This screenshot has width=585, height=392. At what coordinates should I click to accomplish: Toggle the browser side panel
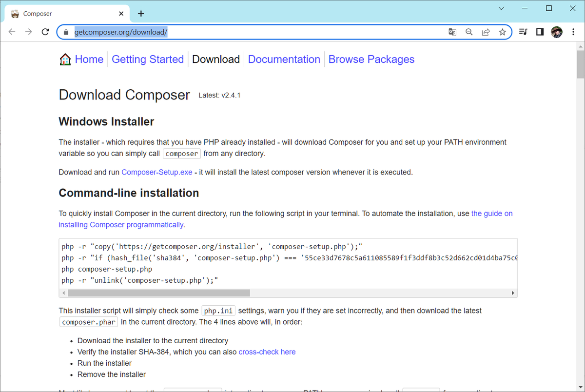(540, 32)
